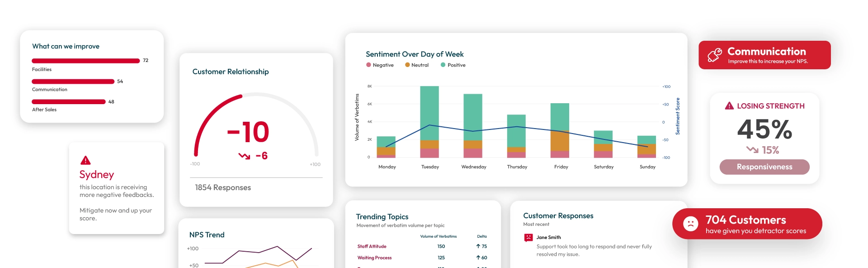
Task: Click the Sentiment Over Day of Week title
Action: (x=415, y=54)
